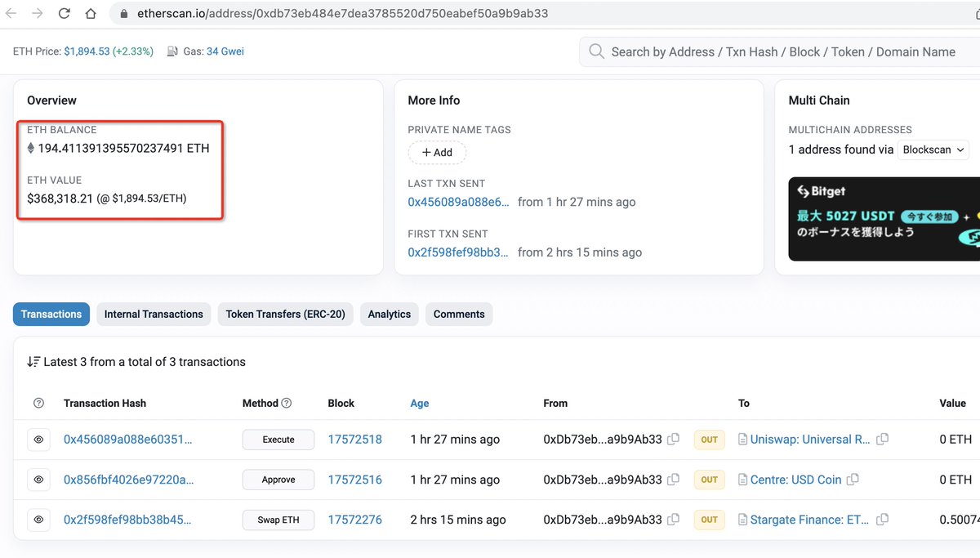Open the Blockscan dropdown
The width and height of the screenshot is (980, 558).
click(x=933, y=150)
